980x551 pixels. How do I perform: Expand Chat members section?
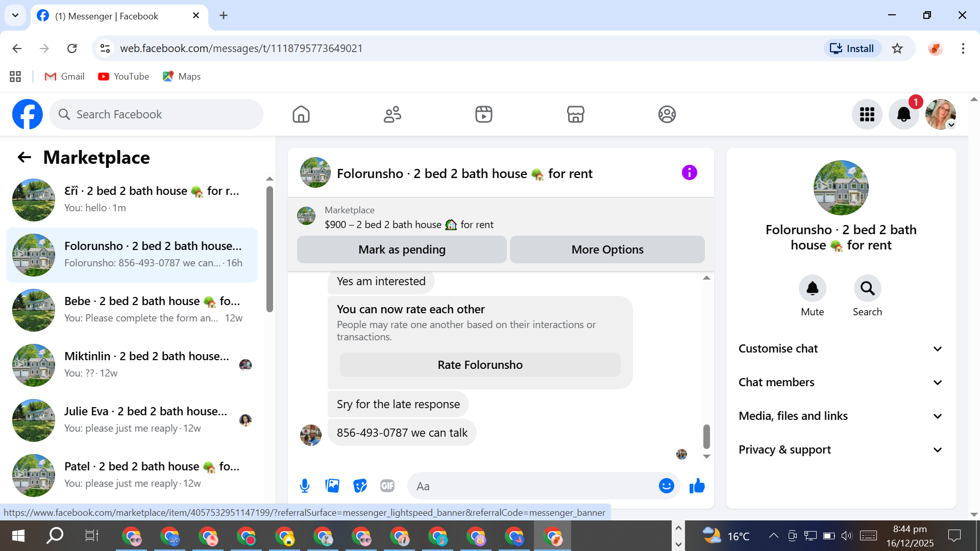point(841,383)
